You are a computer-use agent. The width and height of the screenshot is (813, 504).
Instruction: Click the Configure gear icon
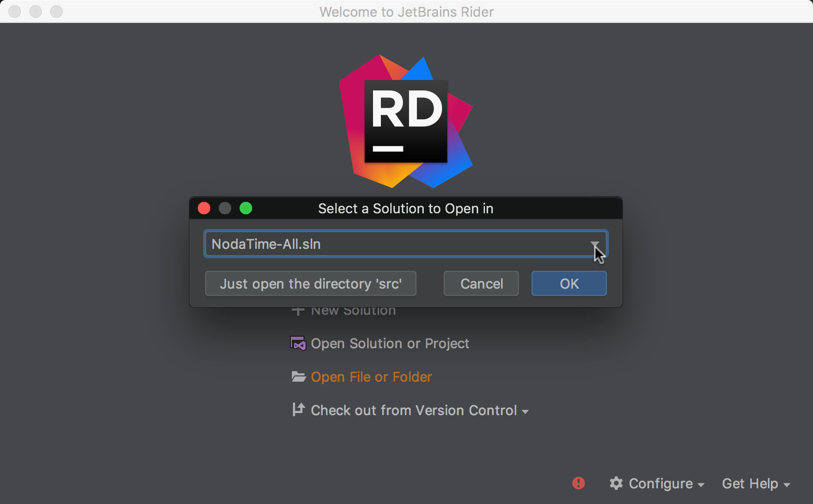click(x=616, y=483)
